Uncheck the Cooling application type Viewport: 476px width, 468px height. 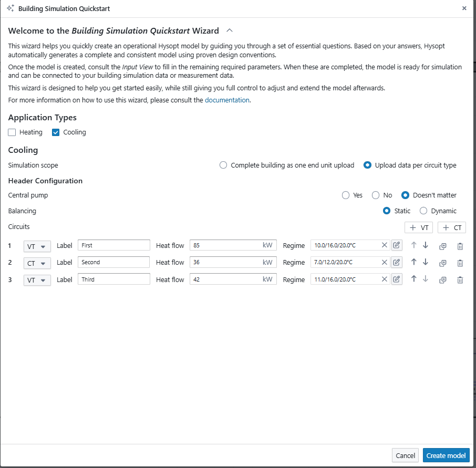coord(56,132)
